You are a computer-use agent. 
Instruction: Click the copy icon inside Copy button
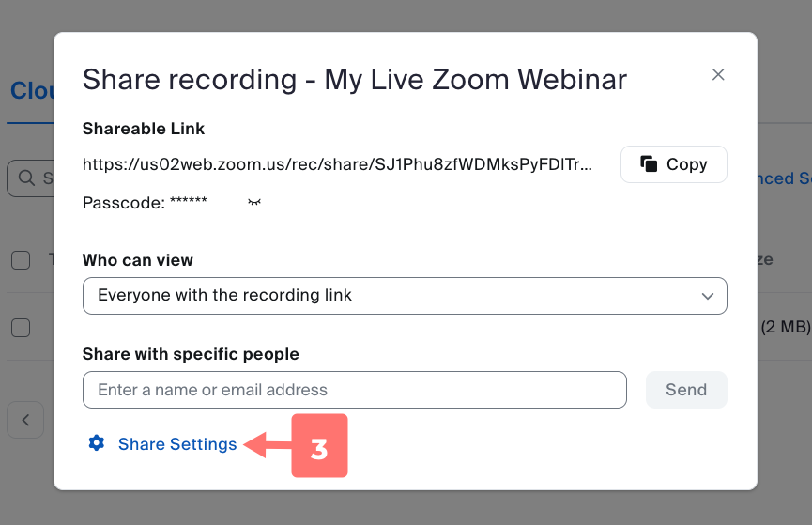coord(649,164)
